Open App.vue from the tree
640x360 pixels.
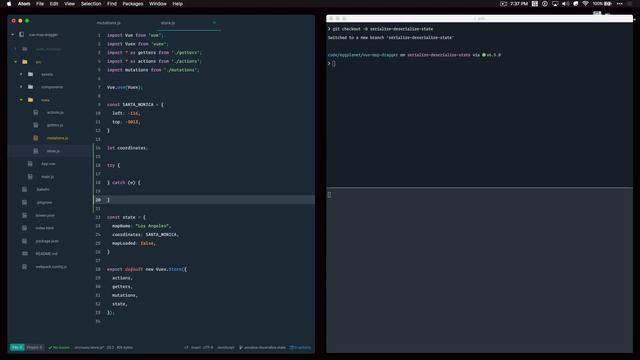(x=48, y=164)
